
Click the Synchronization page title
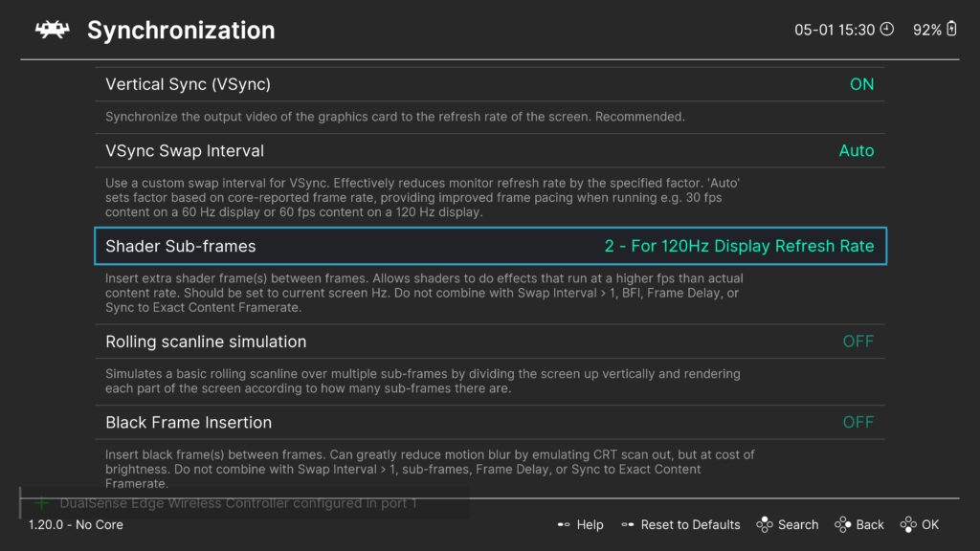[181, 30]
